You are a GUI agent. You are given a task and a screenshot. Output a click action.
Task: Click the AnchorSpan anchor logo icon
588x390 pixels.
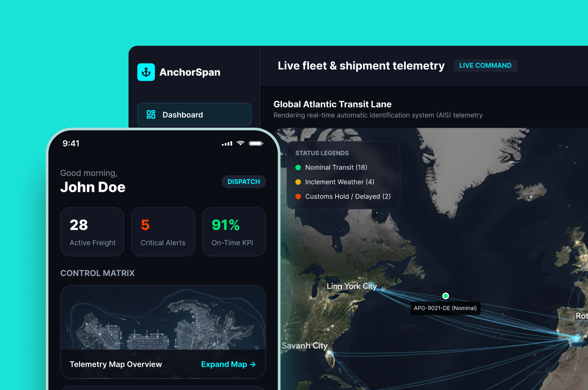point(146,72)
